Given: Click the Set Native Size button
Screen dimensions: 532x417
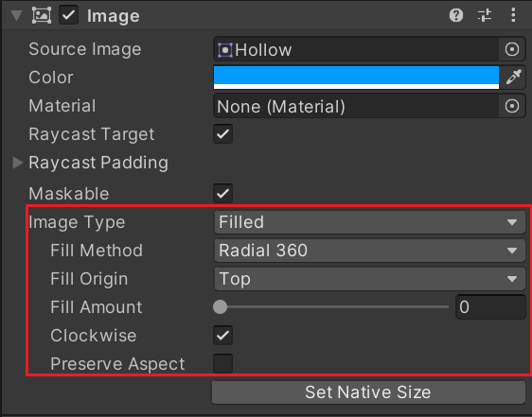Looking at the screenshot, I should (x=368, y=392).
